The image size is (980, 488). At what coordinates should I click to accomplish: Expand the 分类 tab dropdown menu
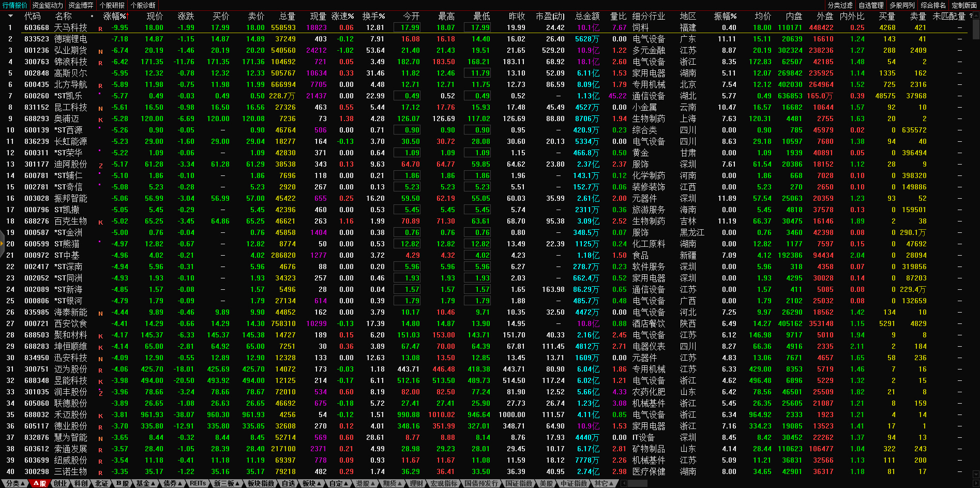click(x=14, y=483)
